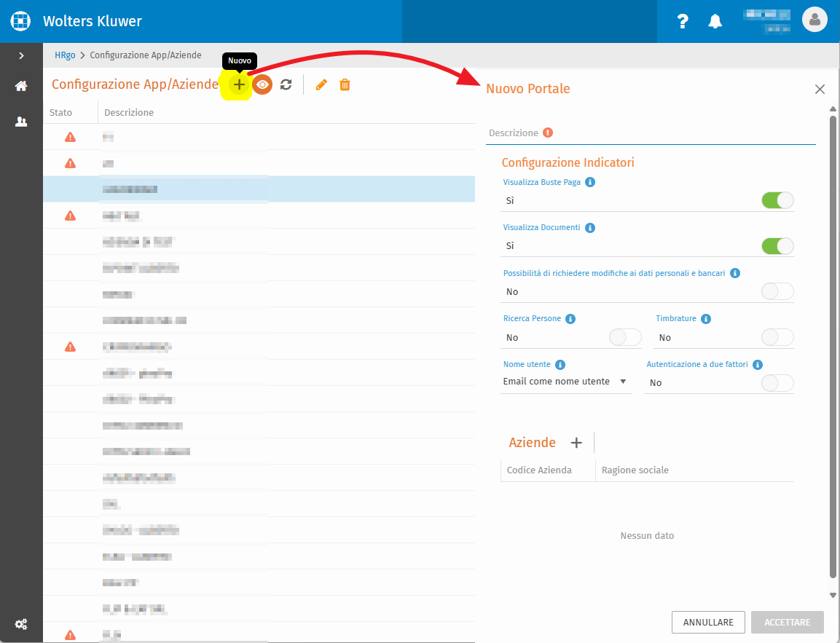Open the Nome utente dropdown
Viewport: 840px width, 643px height.
pyautogui.click(x=566, y=382)
